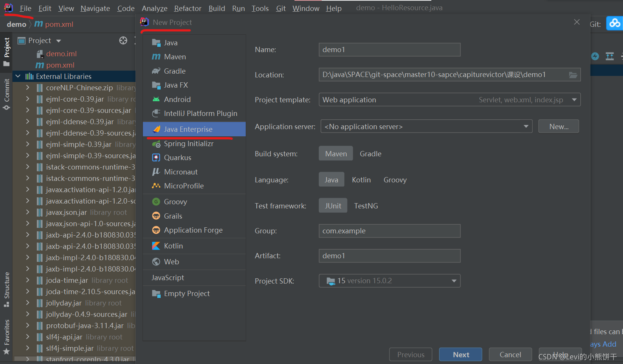Select protobuf-java-3.11.4.jar library

click(x=85, y=325)
